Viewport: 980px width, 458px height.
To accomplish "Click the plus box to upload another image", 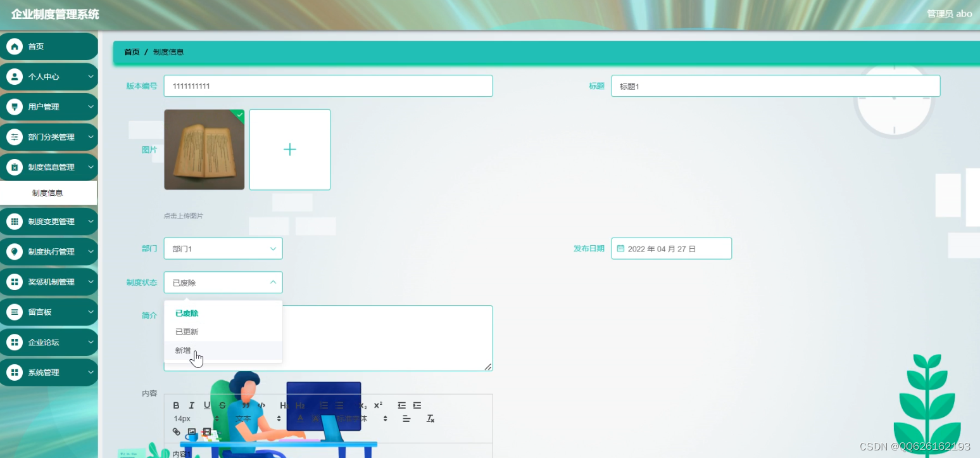I will pyautogui.click(x=290, y=149).
